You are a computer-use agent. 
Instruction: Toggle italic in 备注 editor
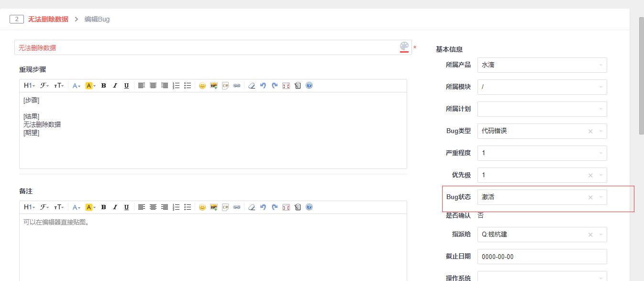point(115,207)
